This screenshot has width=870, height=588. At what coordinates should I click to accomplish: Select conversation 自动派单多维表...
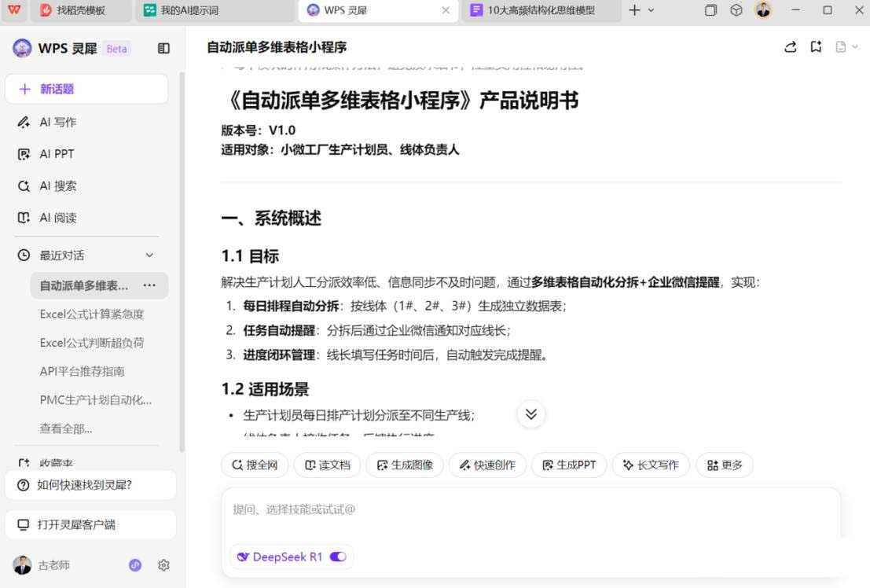(x=84, y=285)
